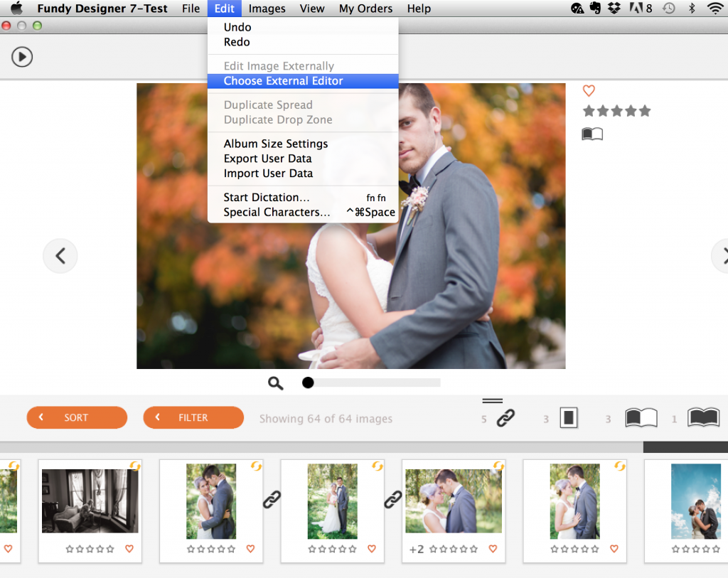This screenshot has height=578, width=728.
Task: Open the Images menu
Action: [x=267, y=9]
